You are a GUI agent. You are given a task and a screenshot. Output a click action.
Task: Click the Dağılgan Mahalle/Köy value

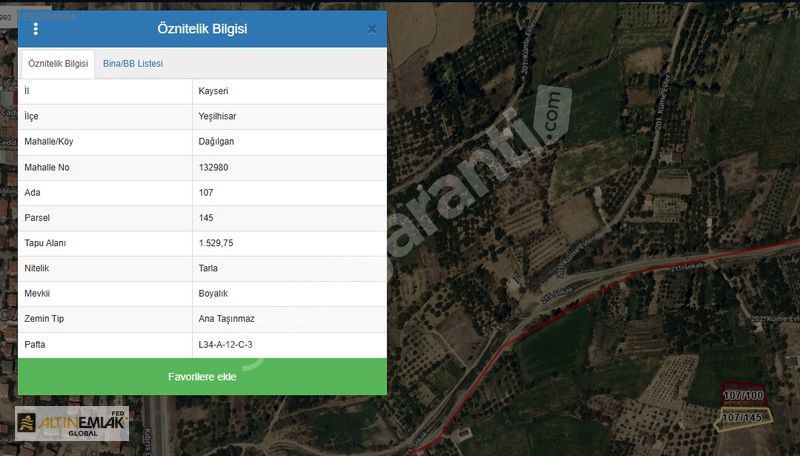coord(217,142)
